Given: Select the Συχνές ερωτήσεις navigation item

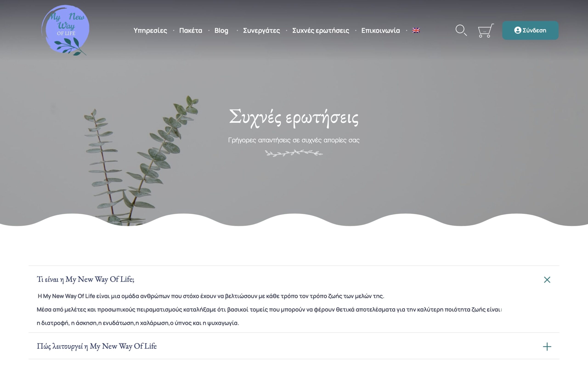Looking at the screenshot, I should (x=320, y=31).
